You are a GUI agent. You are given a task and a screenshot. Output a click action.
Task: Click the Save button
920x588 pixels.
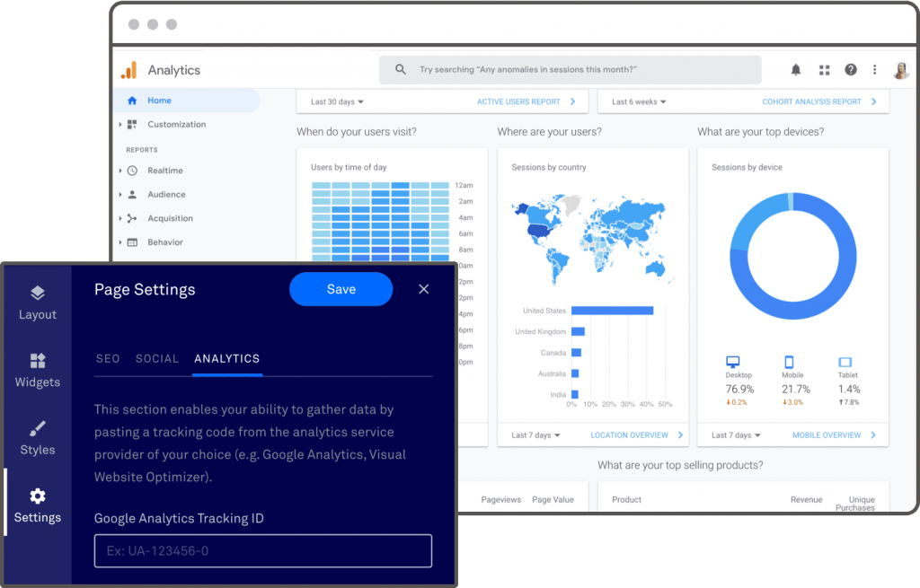(x=341, y=289)
